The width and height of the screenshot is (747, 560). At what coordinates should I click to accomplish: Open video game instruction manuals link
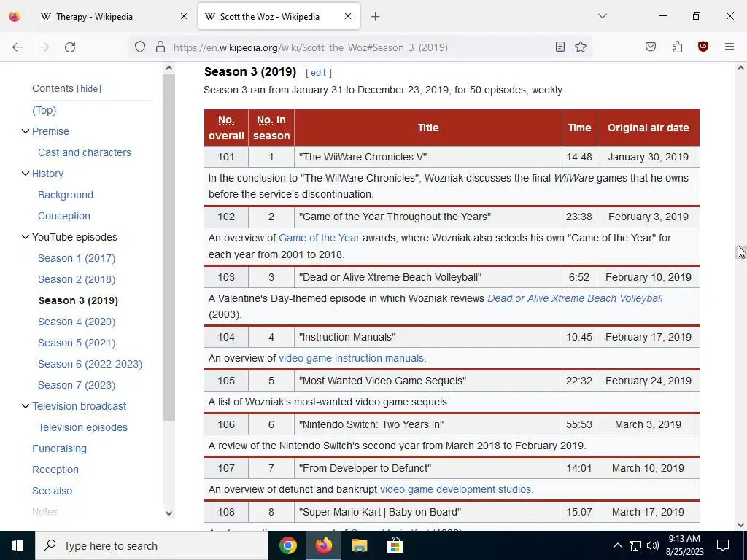coord(351,358)
